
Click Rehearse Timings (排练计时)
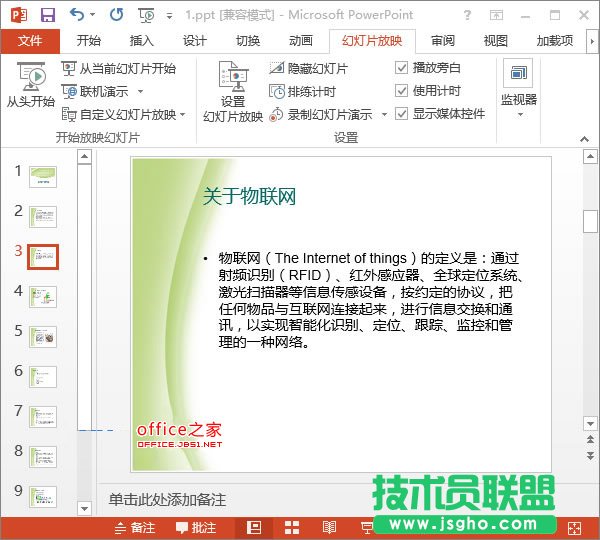(302, 91)
